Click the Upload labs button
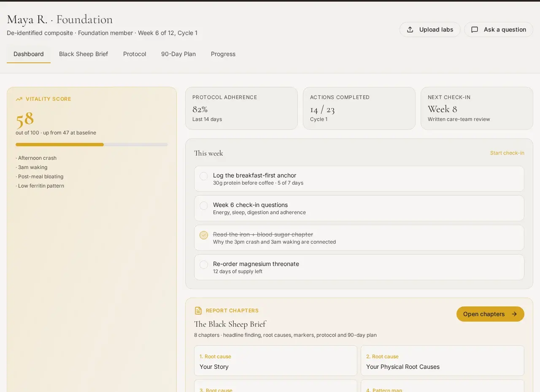The height and width of the screenshot is (392, 540). coord(430,30)
